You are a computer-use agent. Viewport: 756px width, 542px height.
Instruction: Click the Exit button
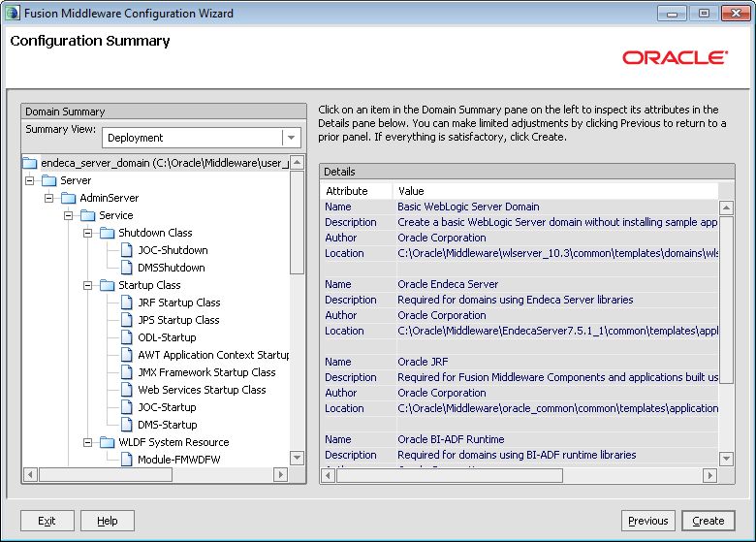coord(47,521)
